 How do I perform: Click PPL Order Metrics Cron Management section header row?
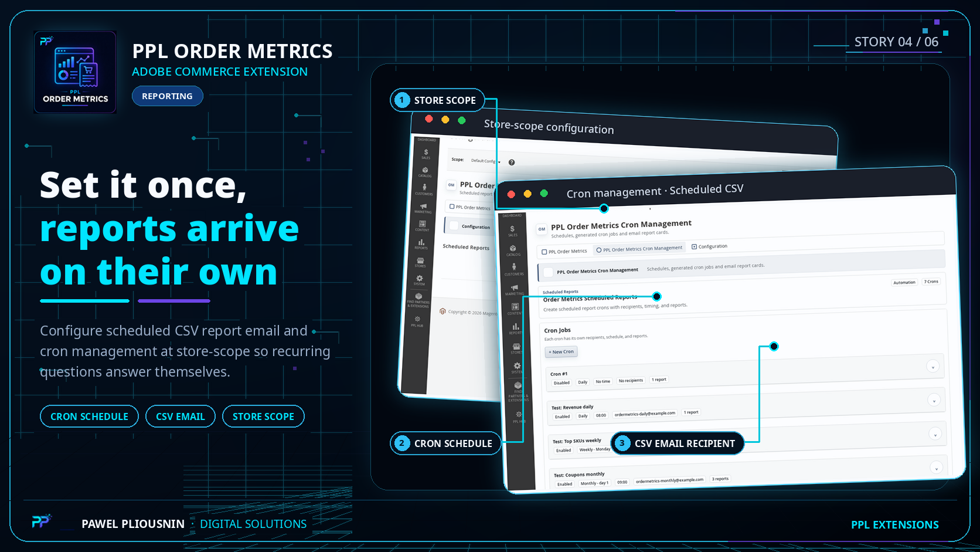coord(741,265)
